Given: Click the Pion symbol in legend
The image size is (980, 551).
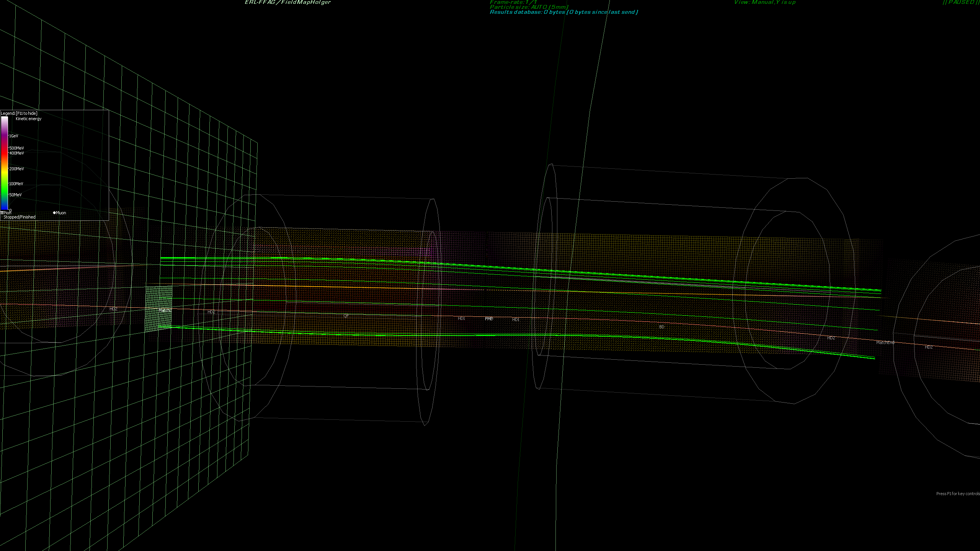Looking at the screenshot, I should (x=2, y=213).
